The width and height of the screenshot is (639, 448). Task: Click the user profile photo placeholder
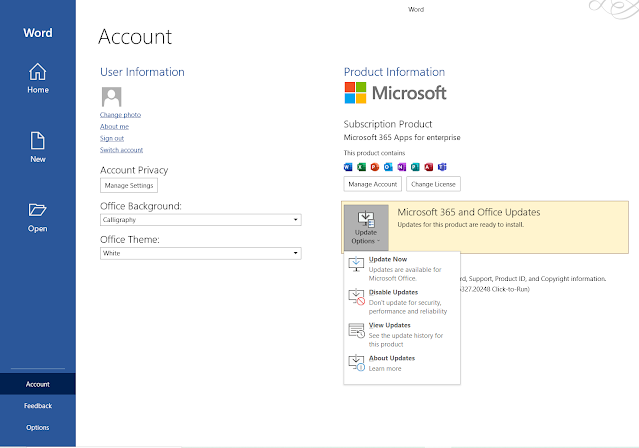pos(111,97)
